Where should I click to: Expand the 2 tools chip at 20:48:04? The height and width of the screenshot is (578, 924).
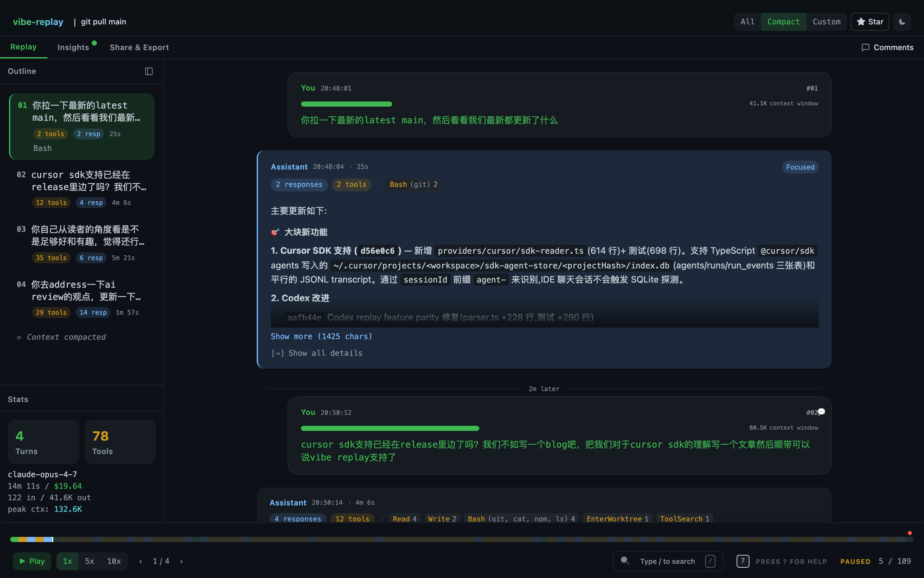tap(351, 185)
